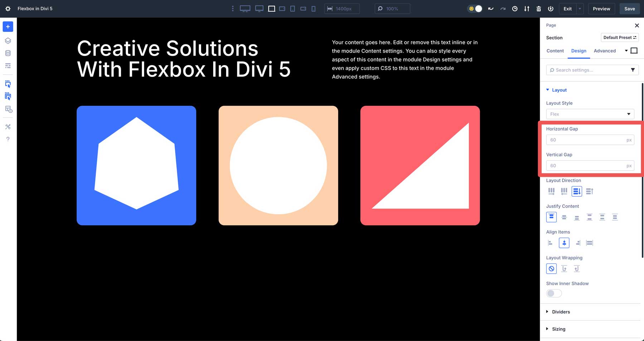Expand the Sizing section
The image size is (644, 341).
click(559, 329)
